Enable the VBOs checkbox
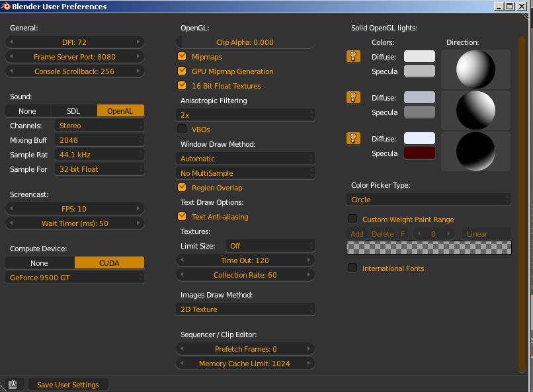The width and height of the screenshot is (533, 392). 183,130
